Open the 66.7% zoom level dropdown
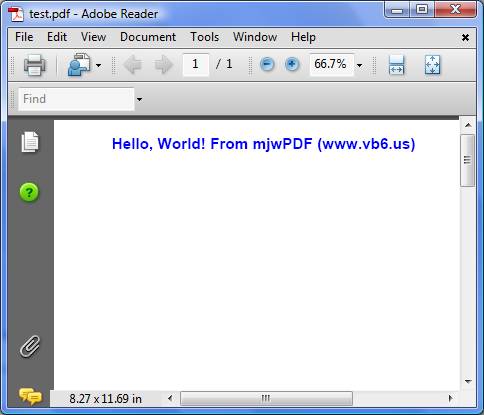Screen dimensions: 484x415 point(359,65)
